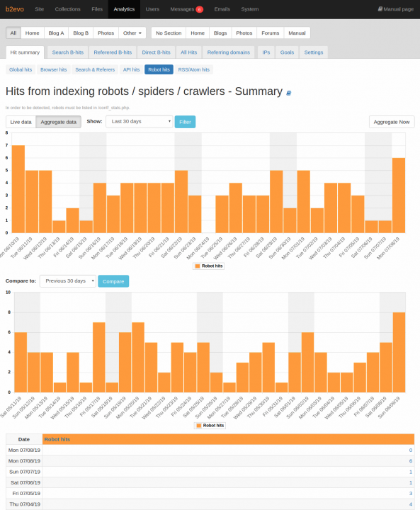The width and height of the screenshot is (420, 510).
Task: Click hit count 6 for Mon 07/08/19
Action: pyautogui.click(x=411, y=461)
